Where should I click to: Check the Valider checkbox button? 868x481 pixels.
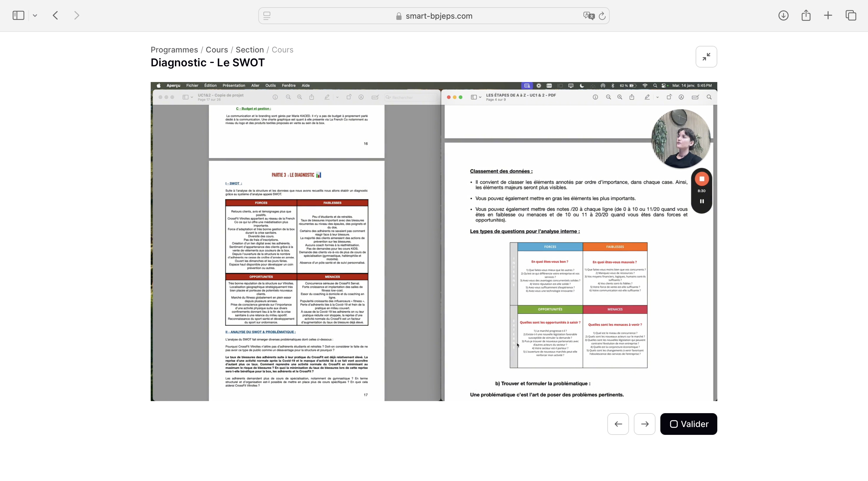pyautogui.click(x=688, y=424)
